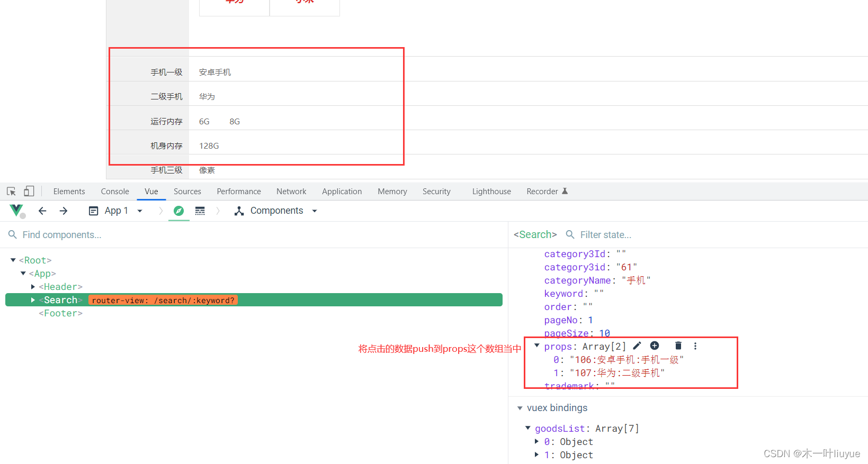The height and width of the screenshot is (464, 868).
Task: Click the order state entry
Action: pyautogui.click(x=568, y=307)
